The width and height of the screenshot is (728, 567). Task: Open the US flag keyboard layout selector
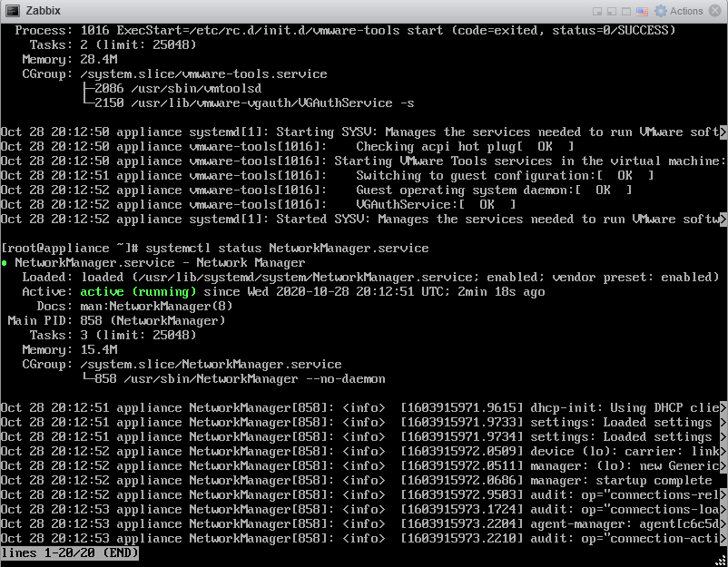pyautogui.click(x=642, y=11)
